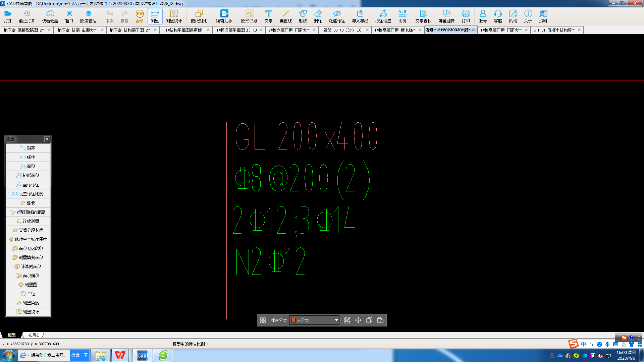
Task: Click the 比例 scale icon
Action: pos(402,16)
